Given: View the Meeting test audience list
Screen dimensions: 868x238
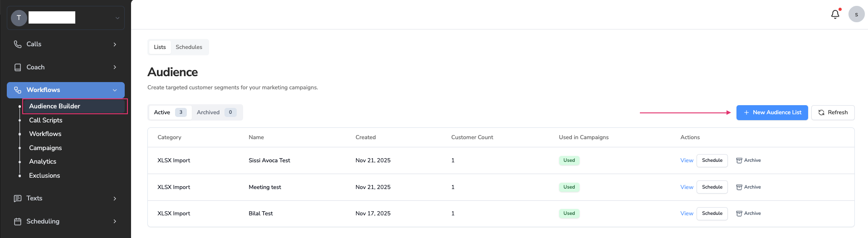Looking at the screenshot, I should [x=687, y=187].
